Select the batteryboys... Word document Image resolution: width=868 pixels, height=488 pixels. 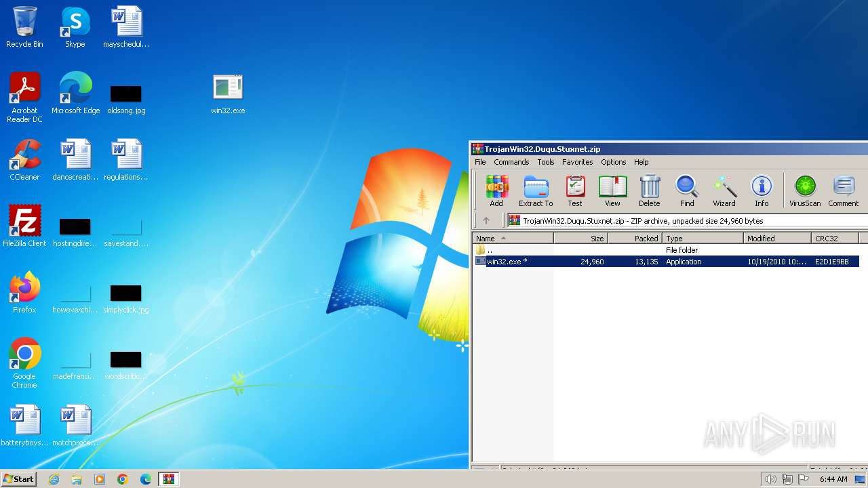click(x=24, y=426)
